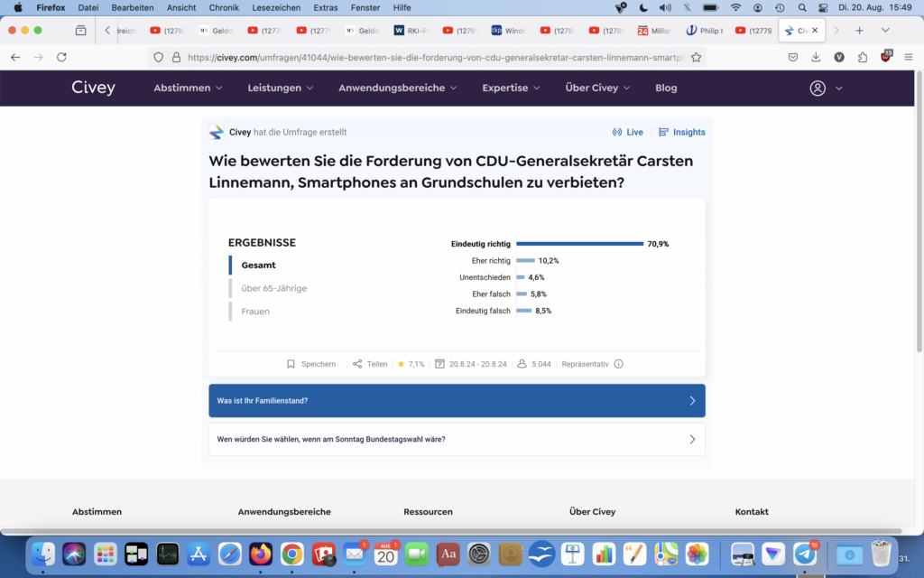This screenshot has height=578, width=924.
Task: Open Firefox downloads arrow icon
Action: (816, 57)
